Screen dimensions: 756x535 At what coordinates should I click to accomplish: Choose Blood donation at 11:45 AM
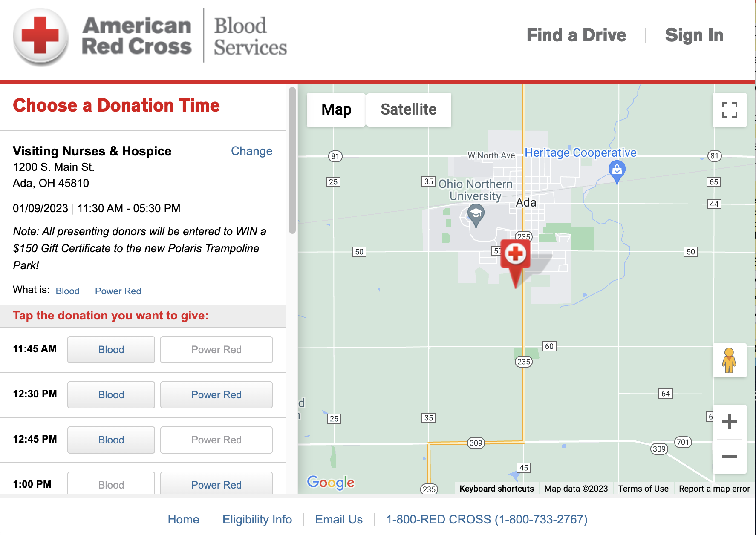111,350
